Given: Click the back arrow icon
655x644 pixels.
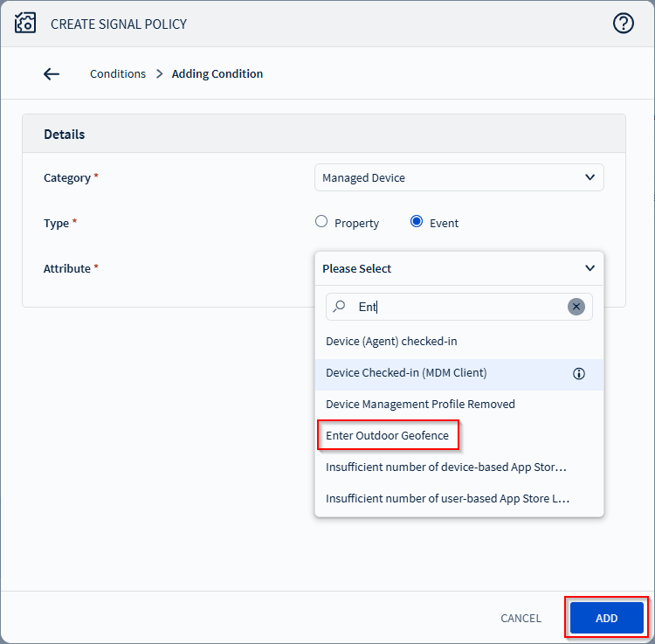Looking at the screenshot, I should (52, 74).
